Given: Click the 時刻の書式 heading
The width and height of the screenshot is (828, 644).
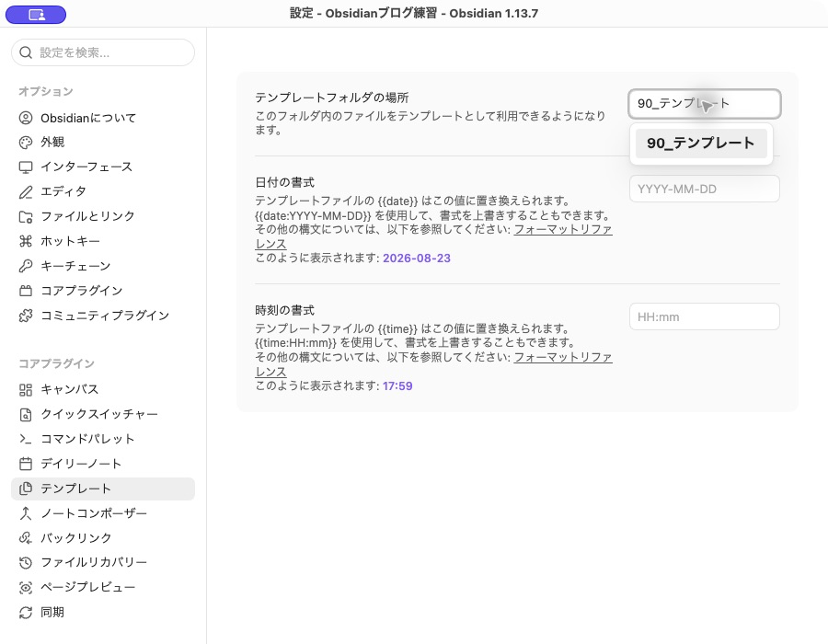Looking at the screenshot, I should [284, 310].
